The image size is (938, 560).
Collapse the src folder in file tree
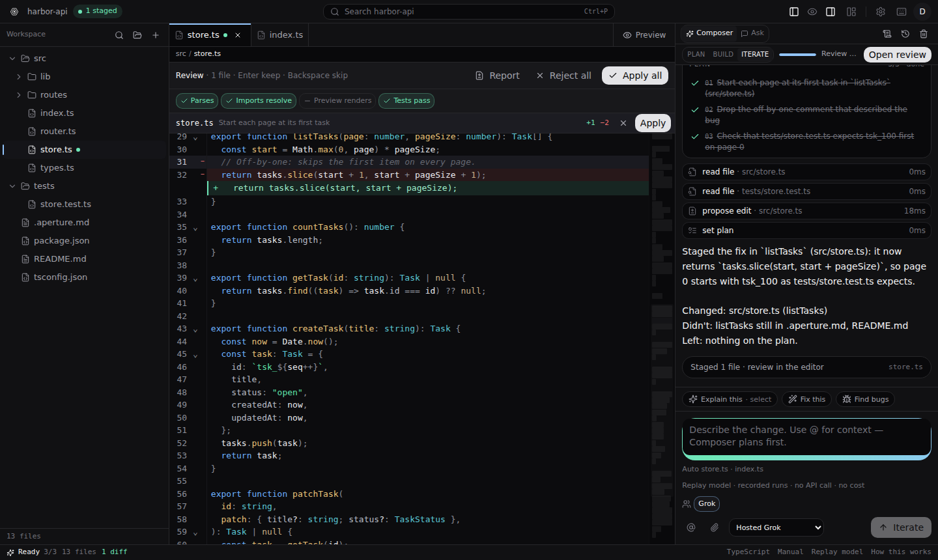click(12, 59)
